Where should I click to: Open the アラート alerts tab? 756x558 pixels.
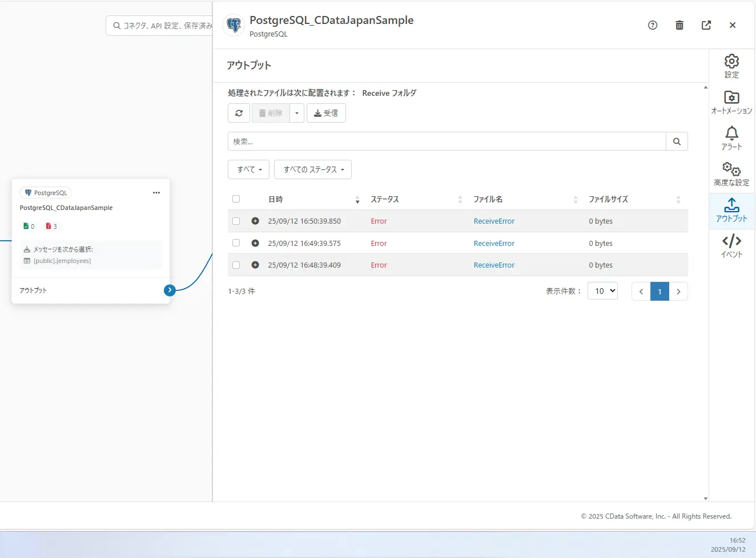732,139
